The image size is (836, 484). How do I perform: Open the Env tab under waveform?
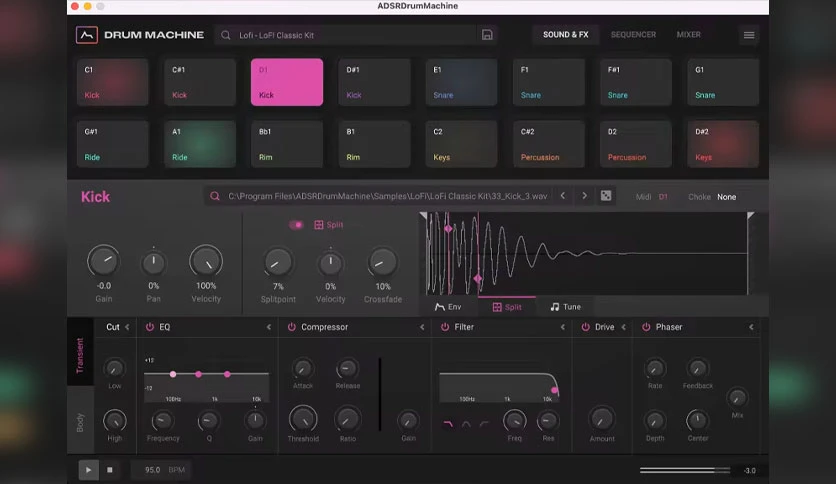click(x=448, y=306)
